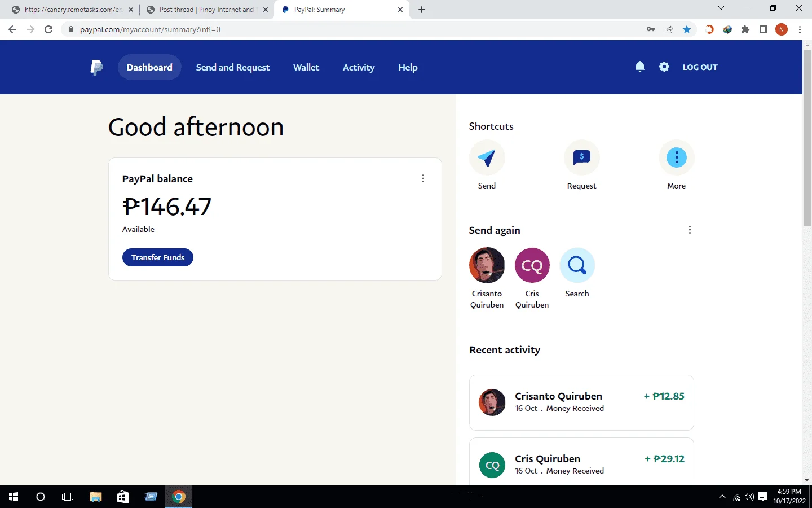Click the browser forward arrow
The image size is (812, 508).
(x=30, y=29)
